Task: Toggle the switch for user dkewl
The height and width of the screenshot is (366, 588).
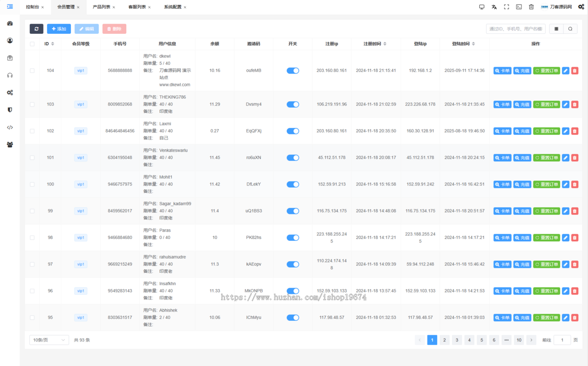Action: [293, 71]
